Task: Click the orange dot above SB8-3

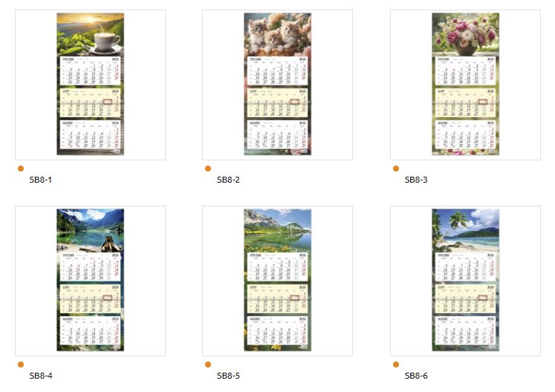Action: (396, 169)
